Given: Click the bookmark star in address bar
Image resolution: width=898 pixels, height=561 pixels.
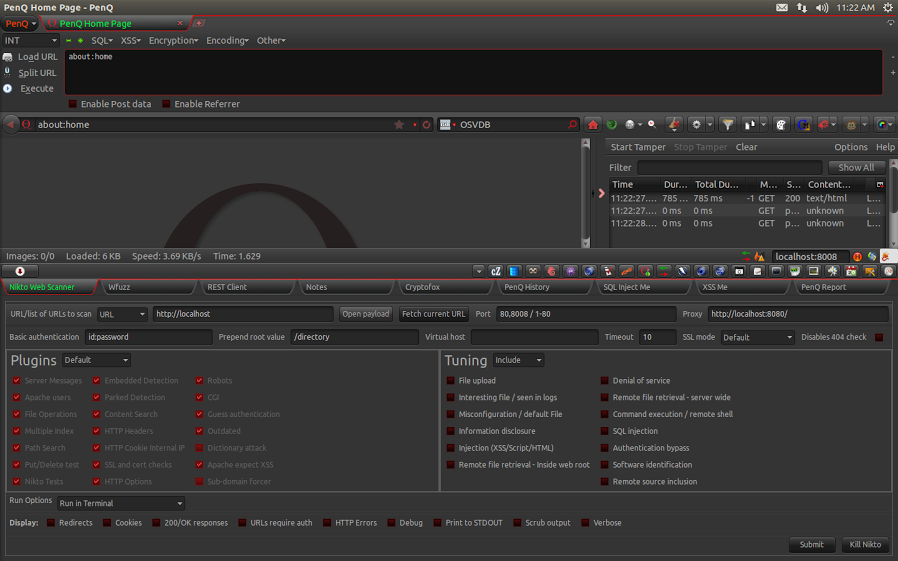Looking at the screenshot, I should (399, 124).
